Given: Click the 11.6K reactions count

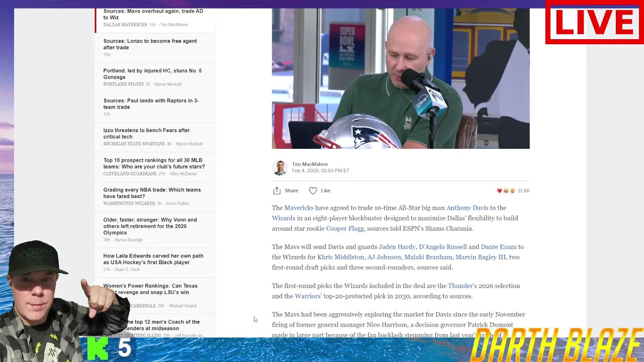Looking at the screenshot, I should 523,191.
